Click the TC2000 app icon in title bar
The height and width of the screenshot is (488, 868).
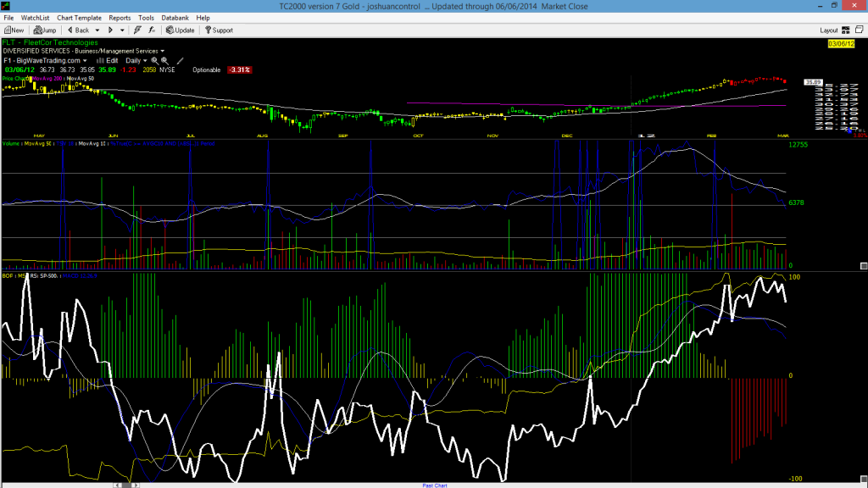pyautogui.click(x=5, y=6)
